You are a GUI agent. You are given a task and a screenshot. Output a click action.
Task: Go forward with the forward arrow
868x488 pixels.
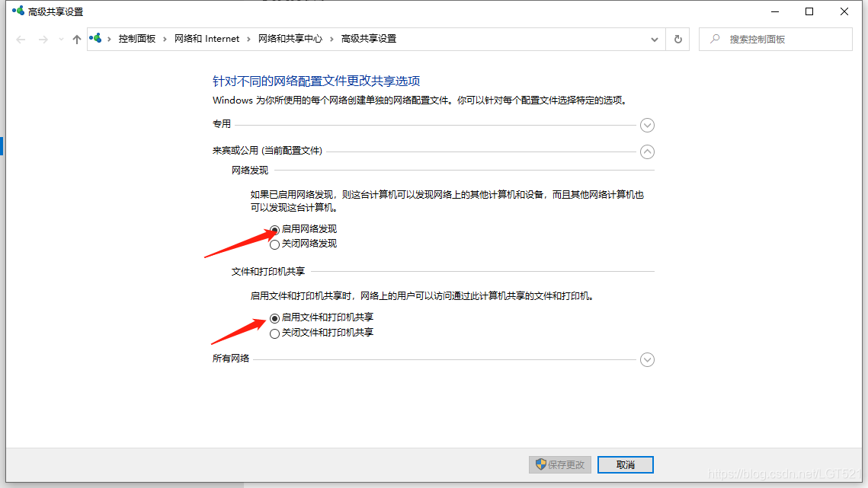pos(43,40)
